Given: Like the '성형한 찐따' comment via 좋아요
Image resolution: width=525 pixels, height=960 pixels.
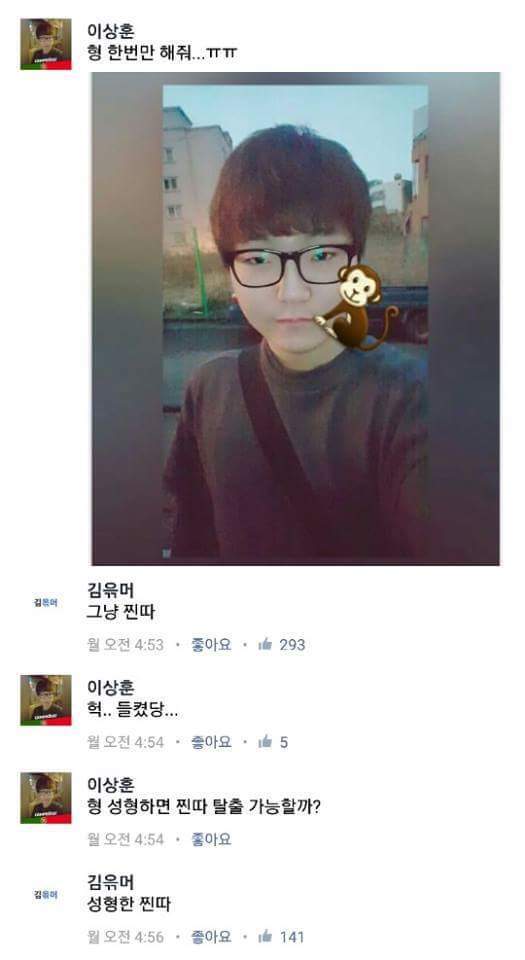Looking at the screenshot, I should (211, 936).
